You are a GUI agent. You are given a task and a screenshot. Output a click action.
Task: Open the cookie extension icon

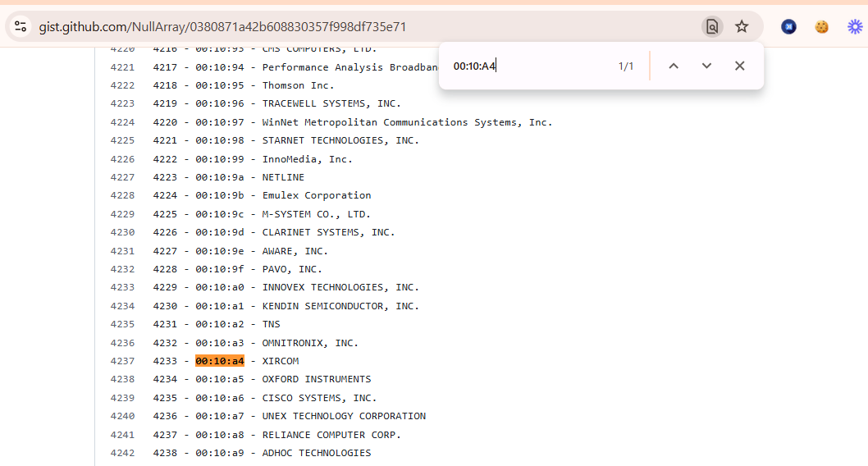click(821, 26)
